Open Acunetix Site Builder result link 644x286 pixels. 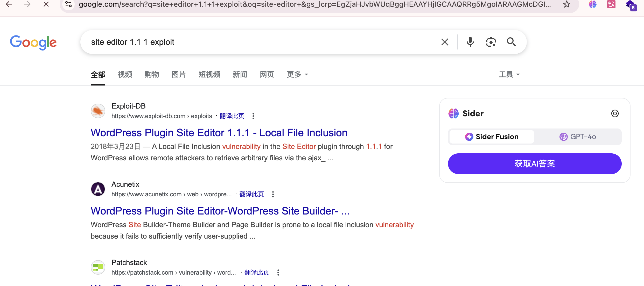pyautogui.click(x=220, y=211)
